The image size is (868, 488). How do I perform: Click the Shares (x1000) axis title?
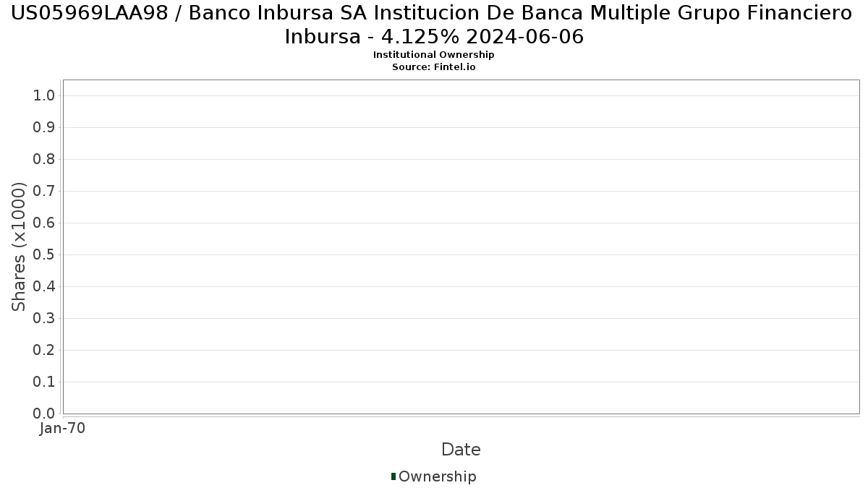(19, 247)
